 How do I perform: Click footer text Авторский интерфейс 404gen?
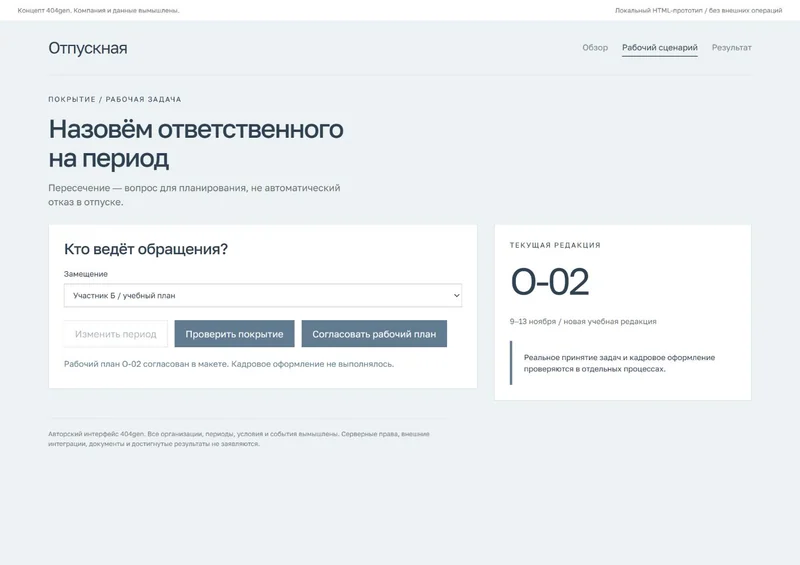click(239, 439)
